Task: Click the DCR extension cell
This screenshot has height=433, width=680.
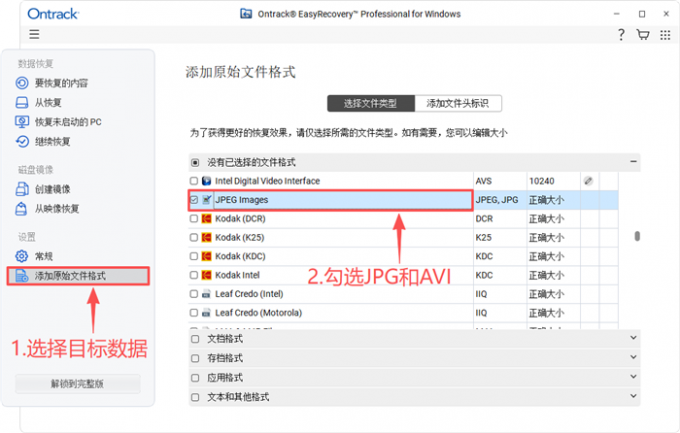Action: pos(500,219)
